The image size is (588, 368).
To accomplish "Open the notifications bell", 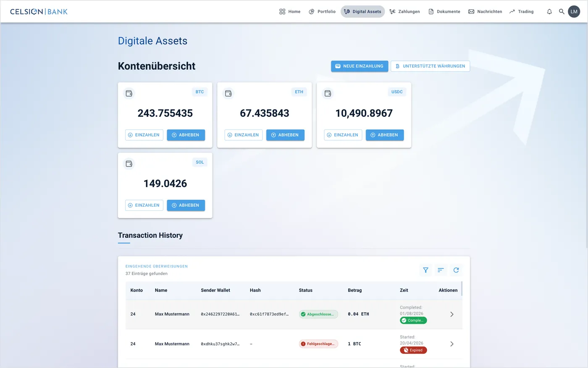I will 549,11.
